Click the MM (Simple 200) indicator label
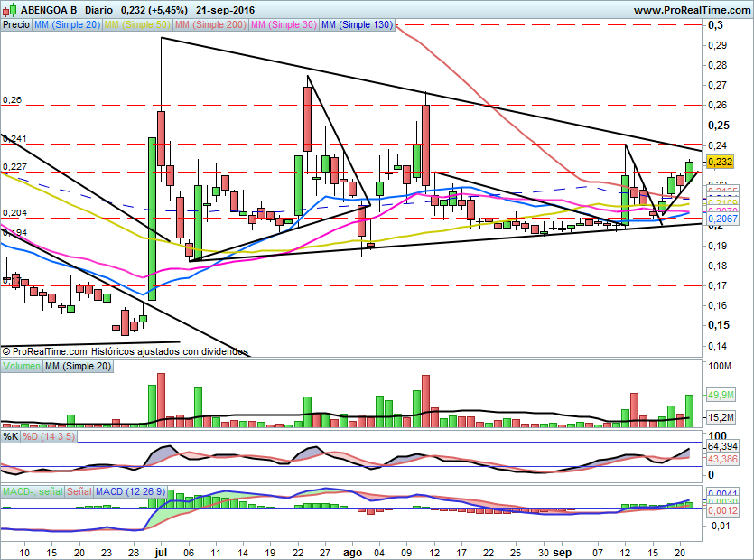Image resolution: width=754 pixels, height=560 pixels. pos(209,25)
